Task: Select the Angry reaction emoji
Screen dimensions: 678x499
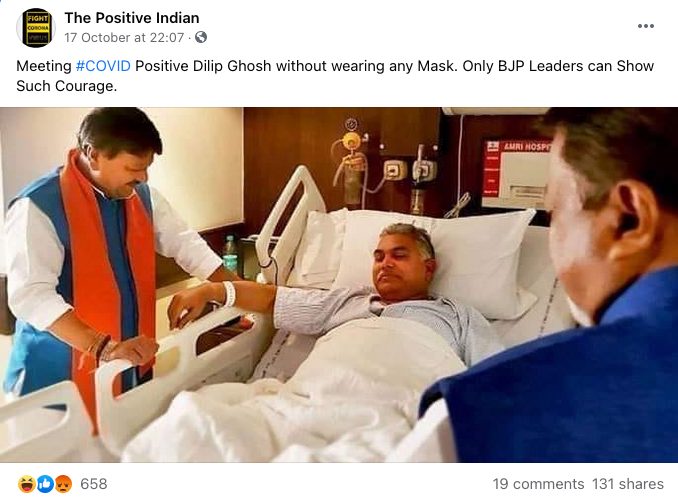Action: [x=63, y=484]
